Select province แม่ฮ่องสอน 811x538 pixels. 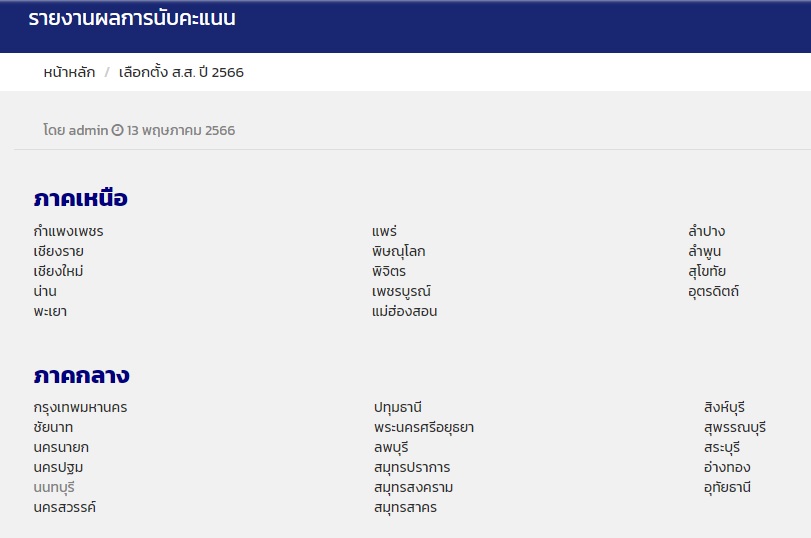[404, 311]
